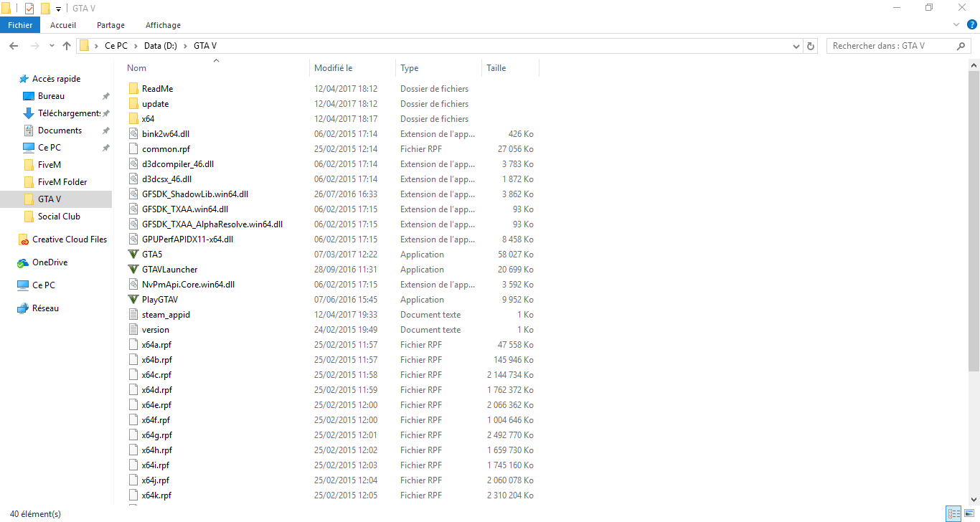Click the Properties quick access toolbar icon
Screen dimensions: 980x522
tap(29, 9)
